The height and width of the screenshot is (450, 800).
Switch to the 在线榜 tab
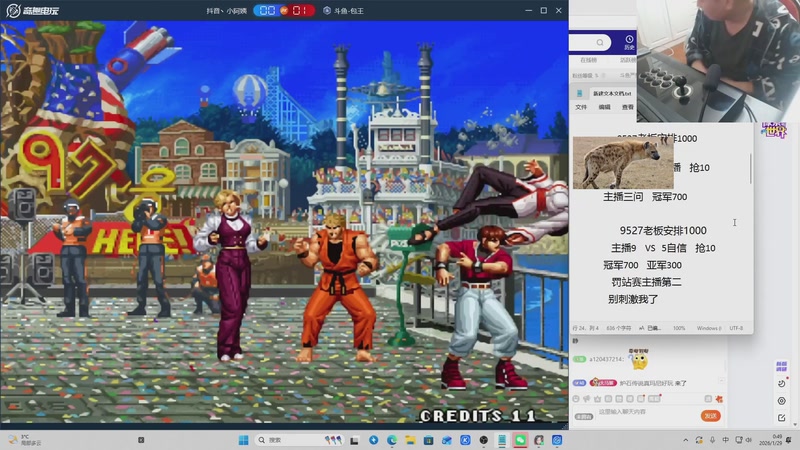tap(588, 60)
